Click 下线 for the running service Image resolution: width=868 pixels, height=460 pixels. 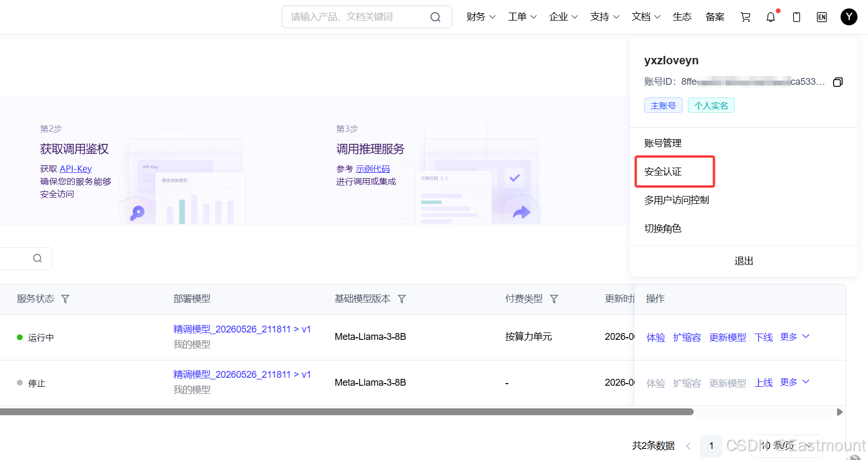coord(763,337)
